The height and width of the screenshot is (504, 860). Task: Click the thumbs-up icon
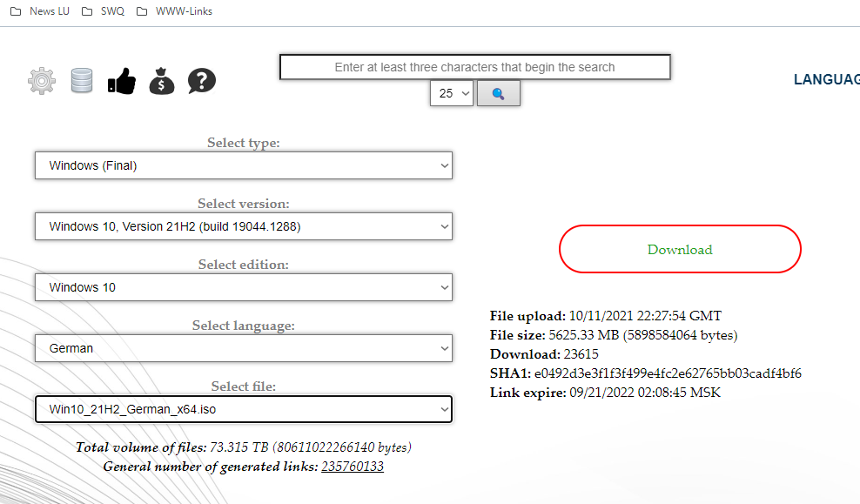click(x=122, y=81)
